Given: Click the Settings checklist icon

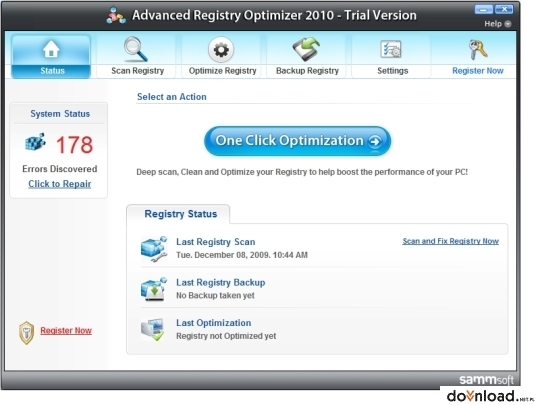Looking at the screenshot, I should [391, 49].
